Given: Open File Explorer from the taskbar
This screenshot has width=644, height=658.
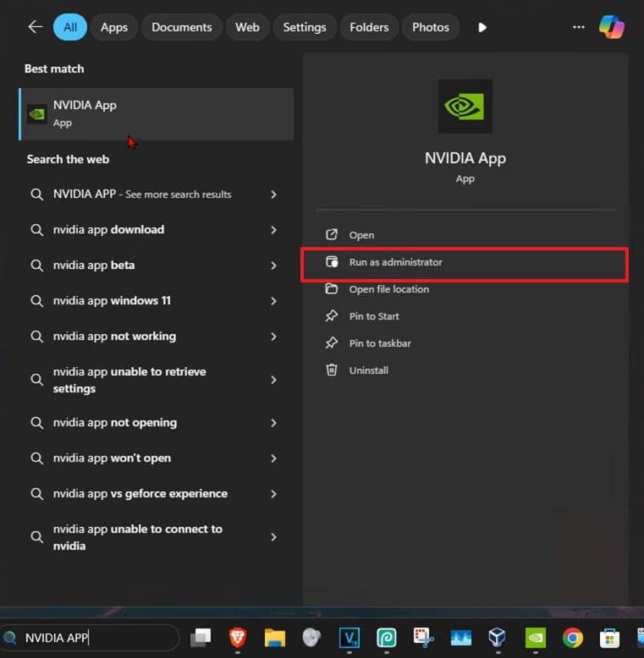Looking at the screenshot, I should tap(275, 638).
